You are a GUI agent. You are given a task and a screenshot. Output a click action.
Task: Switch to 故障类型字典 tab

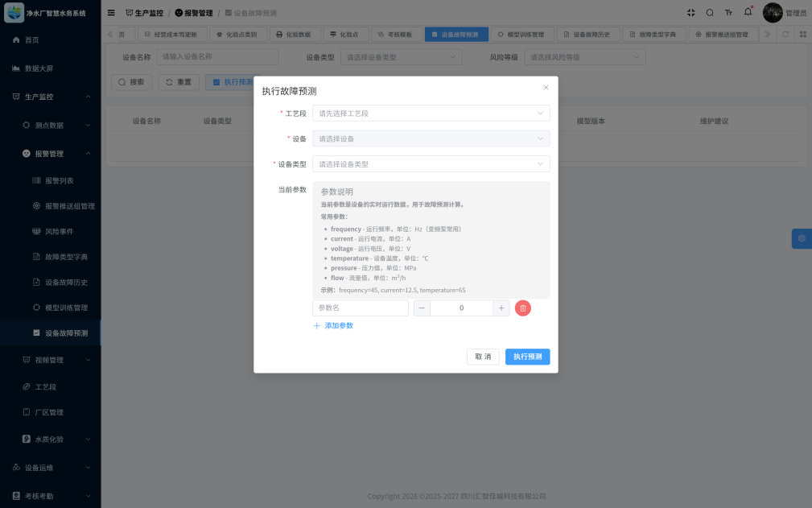click(x=653, y=35)
